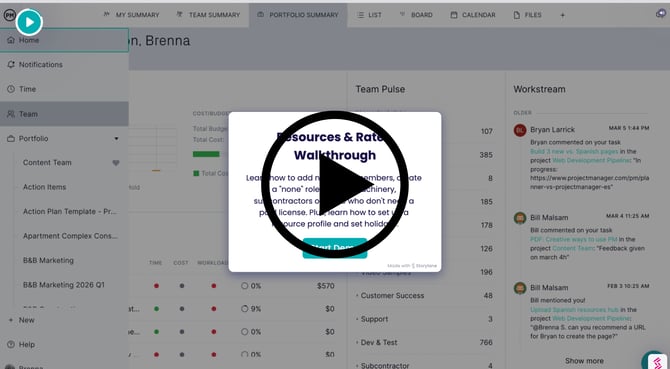Click the Team people icon
Viewport: 670px width, 369px height.
pyautogui.click(x=11, y=114)
